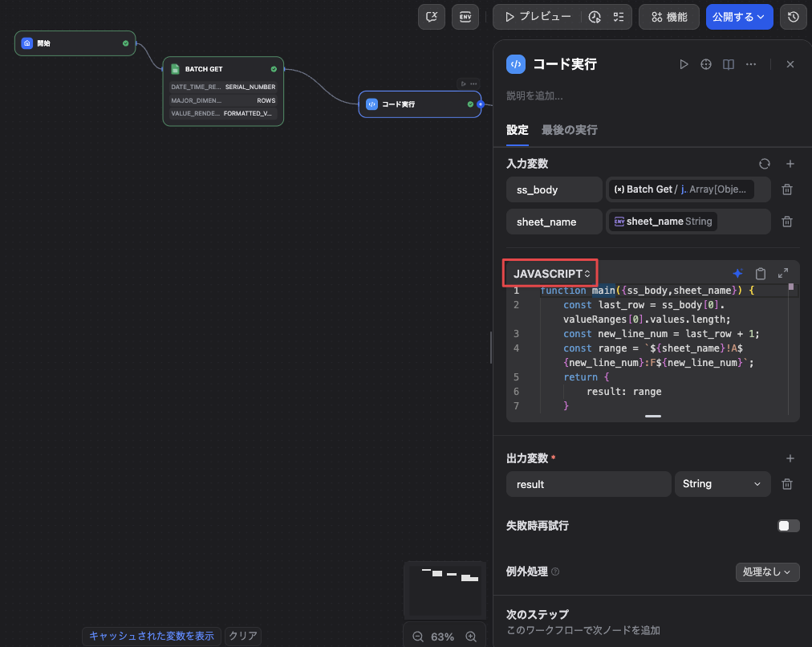Run this step with play icon in panel header
Image resolution: width=812 pixels, height=647 pixels.
point(684,64)
